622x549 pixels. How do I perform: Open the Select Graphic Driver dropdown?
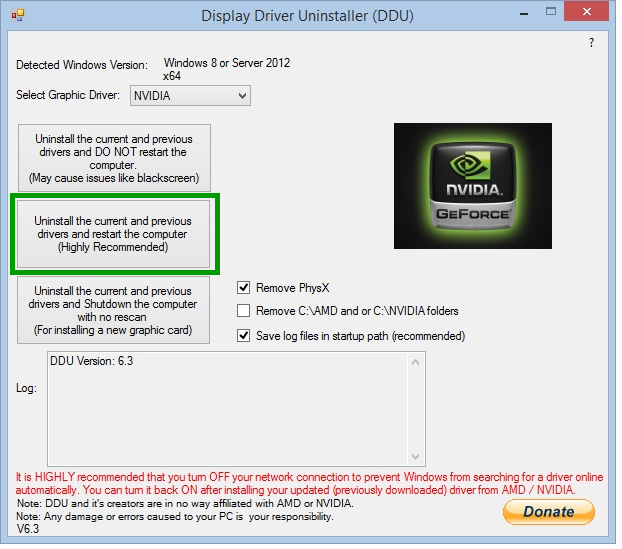click(x=190, y=96)
